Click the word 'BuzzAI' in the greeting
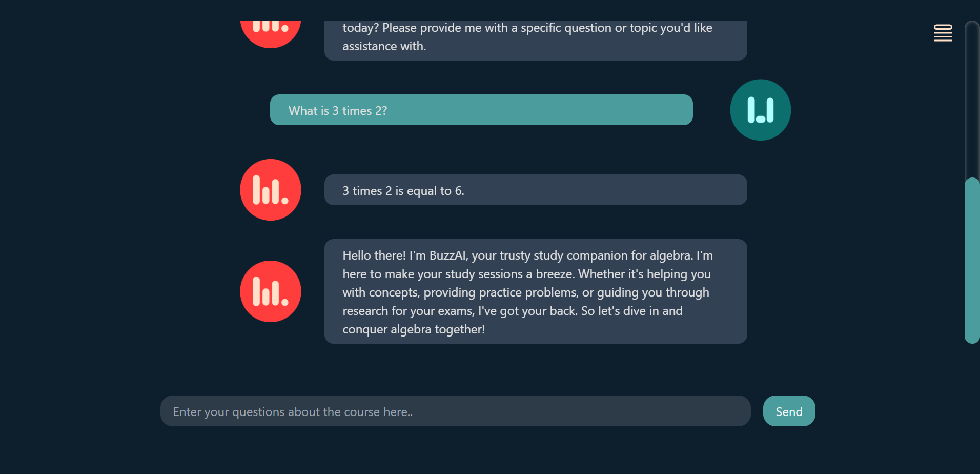980x474 pixels. pyautogui.click(x=449, y=255)
